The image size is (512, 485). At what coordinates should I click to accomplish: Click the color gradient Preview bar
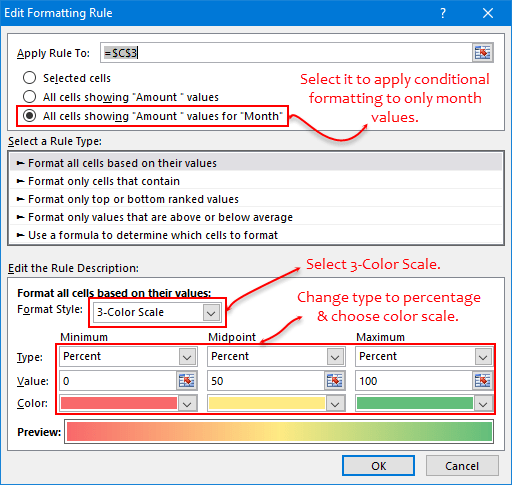pyautogui.click(x=279, y=432)
